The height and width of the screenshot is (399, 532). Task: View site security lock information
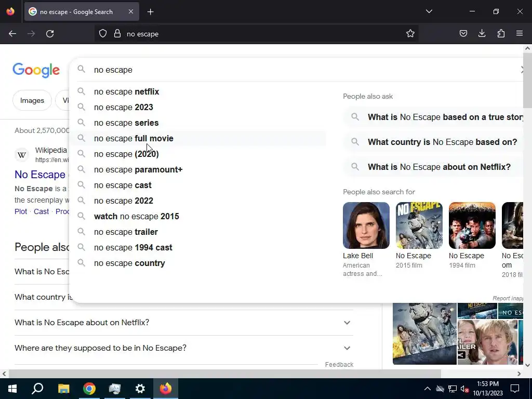pyautogui.click(x=117, y=34)
